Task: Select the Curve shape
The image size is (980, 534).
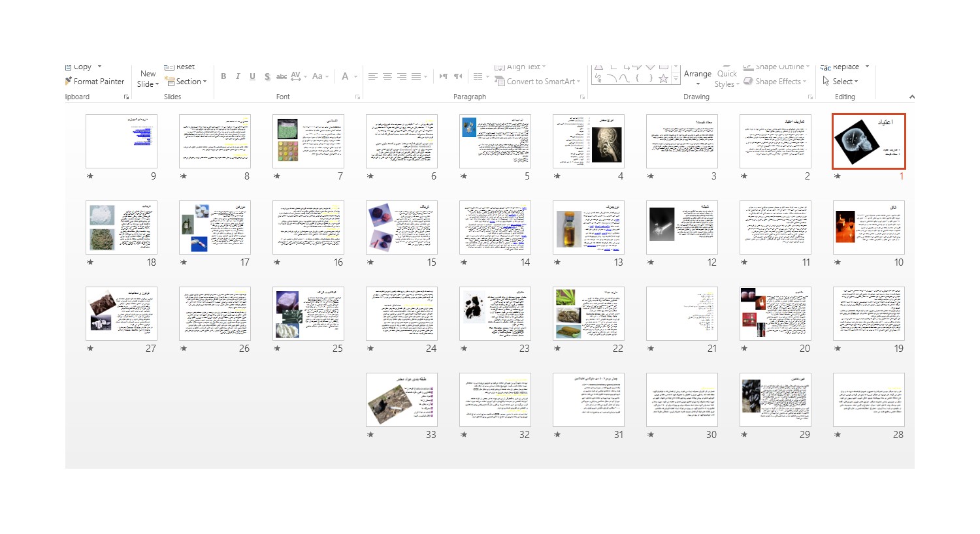Action: pyautogui.click(x=624, y=78)
